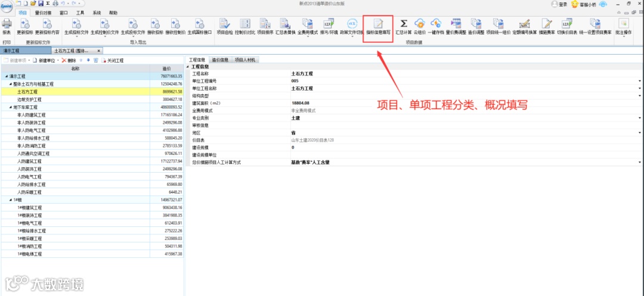Select the 边坡支护工程 tree row
This screenshot has width=644, height=296.
92,99
